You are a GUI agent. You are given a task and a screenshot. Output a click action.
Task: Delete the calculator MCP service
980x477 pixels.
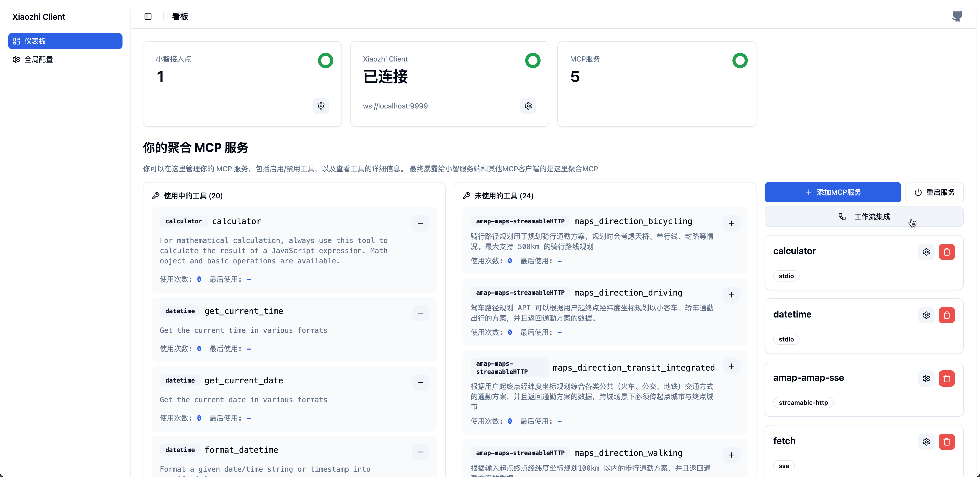[946, 252]
